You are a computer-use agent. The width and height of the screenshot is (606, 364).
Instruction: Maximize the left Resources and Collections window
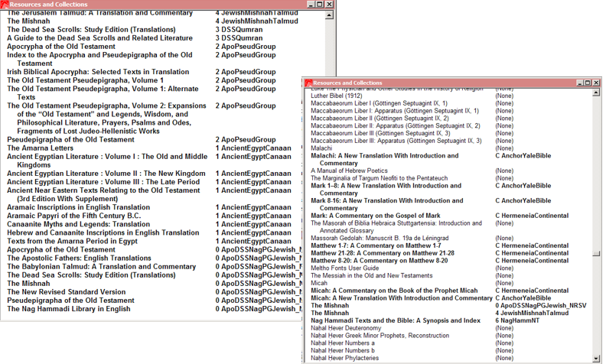point(320,5)
